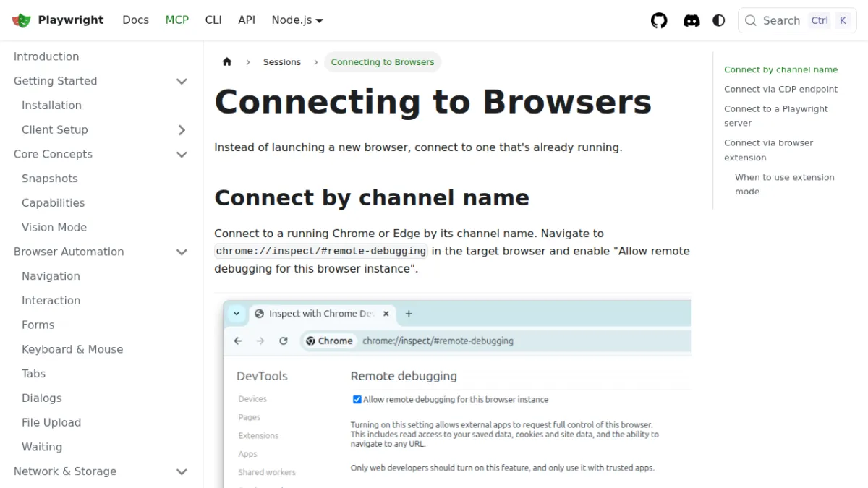Click the home breadcrumb icon
The height and width of the screenshot is (488, 868).
pyautogui.click(x=227, y=62)
